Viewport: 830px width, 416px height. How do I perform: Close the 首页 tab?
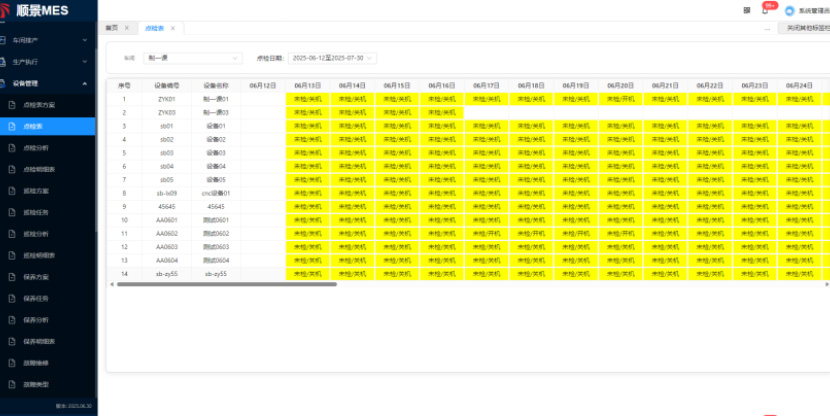(126, 28)
